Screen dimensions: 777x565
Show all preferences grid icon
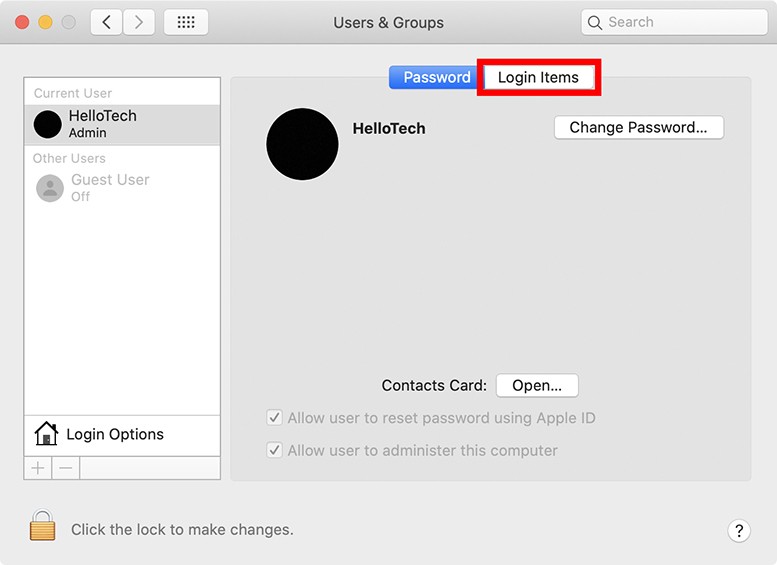click(185, 22)
